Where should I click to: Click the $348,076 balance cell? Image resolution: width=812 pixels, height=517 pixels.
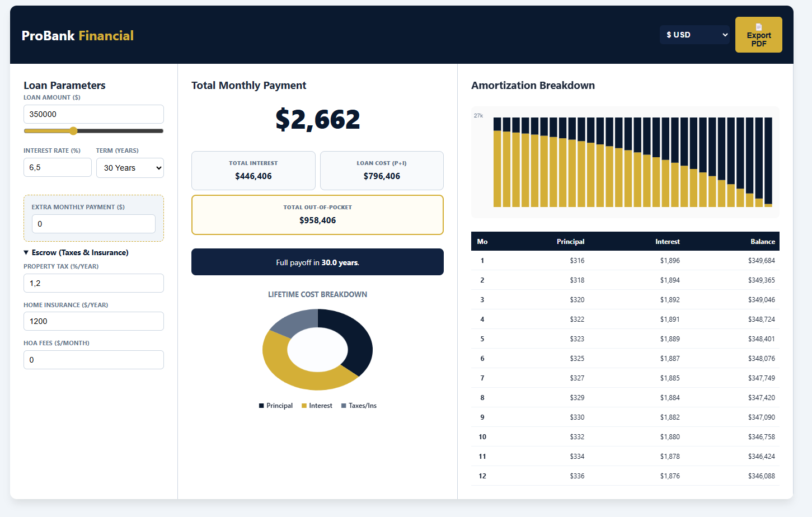pos(762,359)
